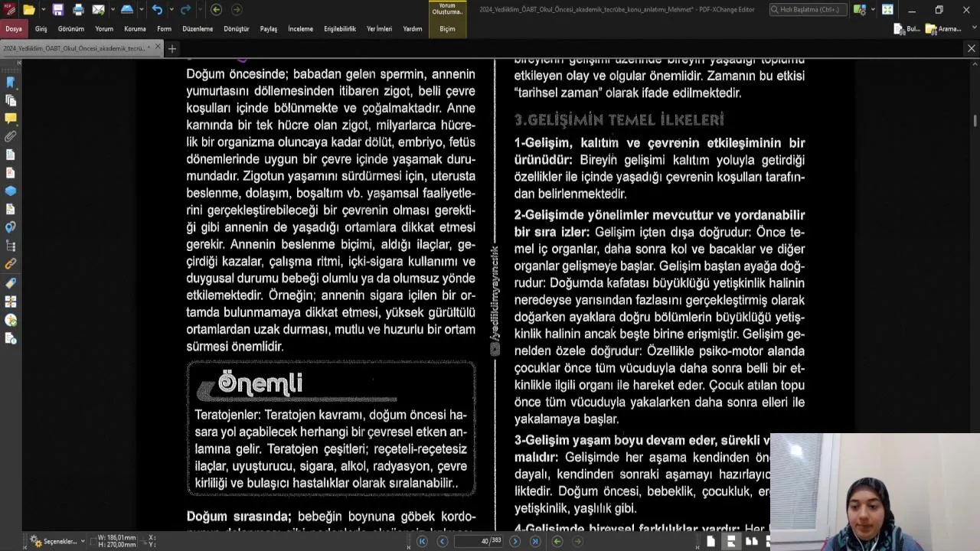Go to the previous page arrow
980x551 pixels.
(x=442, y=541)
